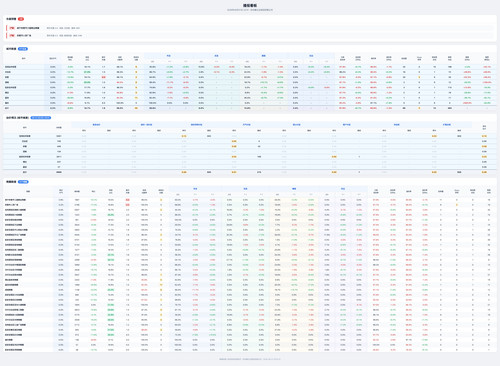Click the long blue badge beside the middle table's heading
Screen dimensions: 500x366
pyautogui.click(x=41, y=118)
